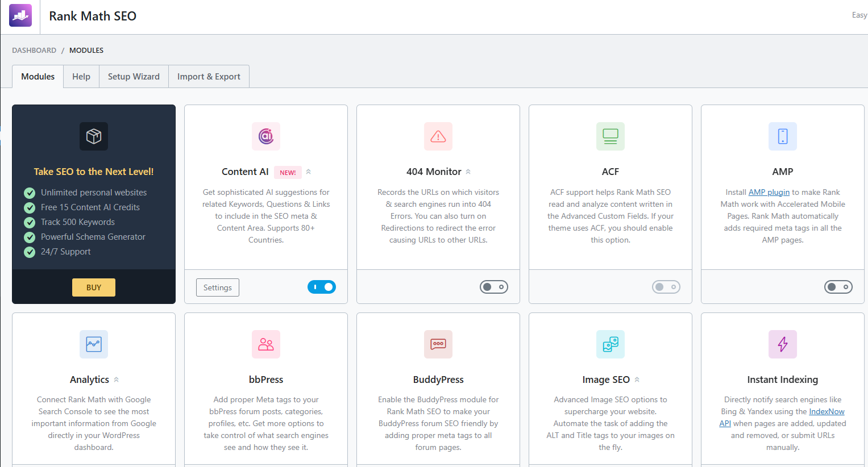Image resolution: width=868 pixels, height=467 pixels.
Task: Click the AMP mobile phone icon
Action: [783, 136]
